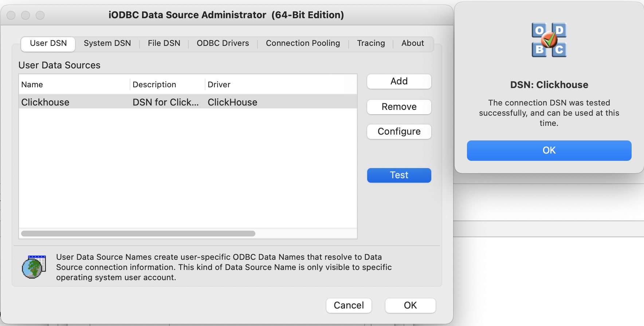Go to the ODBC Drivers tab
Image resolution: width=644 pixels, height=326 pixels.
223,43
